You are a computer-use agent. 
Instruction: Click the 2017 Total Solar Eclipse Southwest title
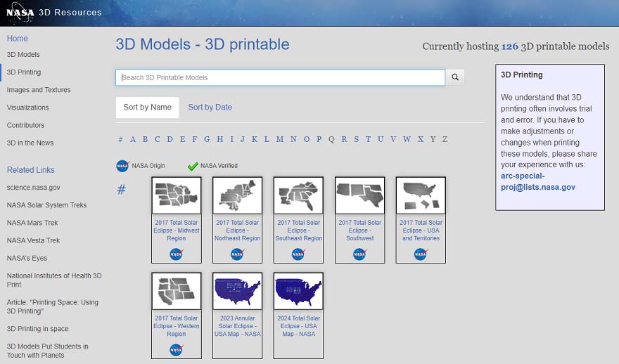tap(359, 230)
